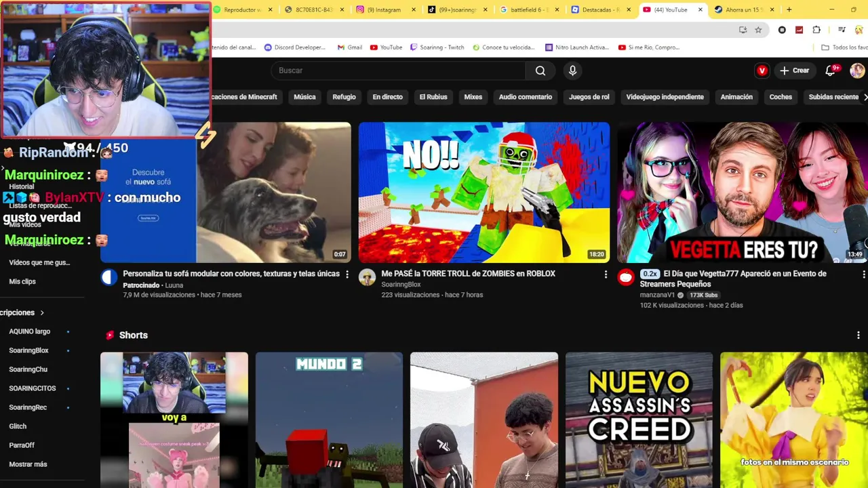Open the SoarinngBlox channel avatar
868x488 pixels.
tap(367, 277)
